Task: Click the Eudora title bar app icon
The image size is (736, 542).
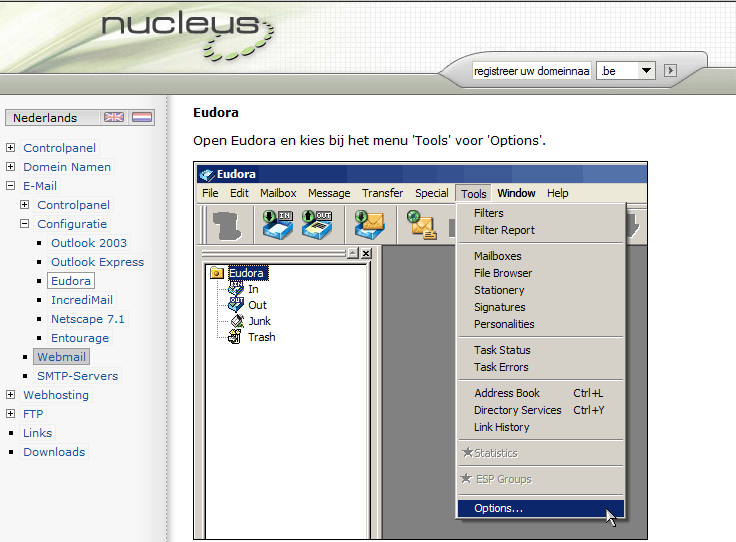Action: pyautogui.click(x=207, y=175)
